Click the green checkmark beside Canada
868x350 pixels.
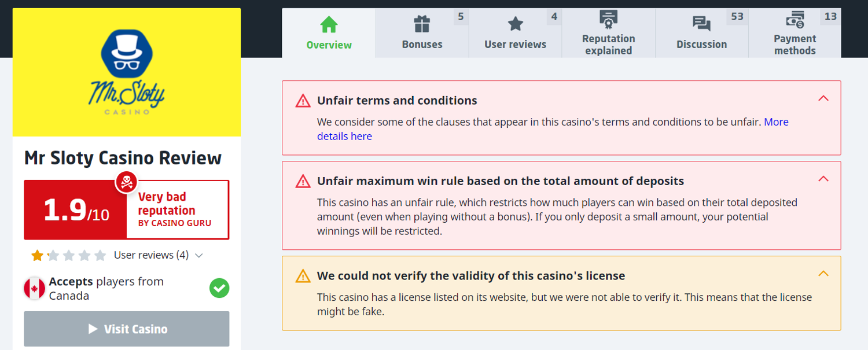219,288
